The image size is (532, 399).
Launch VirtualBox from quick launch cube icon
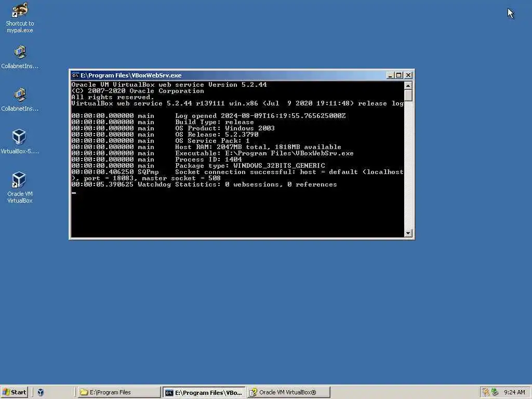click(41, 392)
